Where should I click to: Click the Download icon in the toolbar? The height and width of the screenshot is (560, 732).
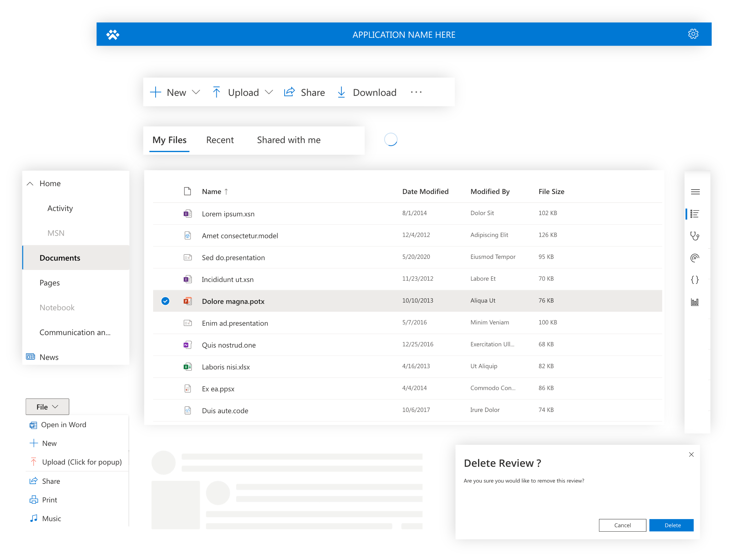pyautogui.click(x=341, y=92)
